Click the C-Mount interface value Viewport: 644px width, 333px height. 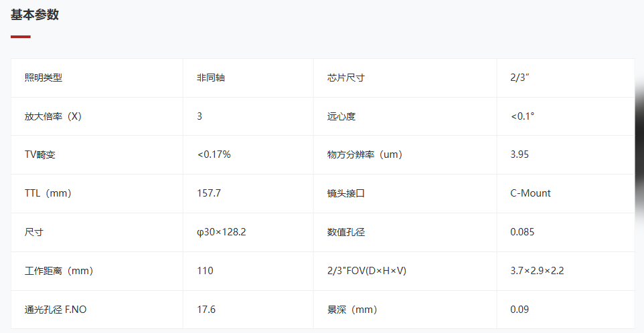coord(531,193)
